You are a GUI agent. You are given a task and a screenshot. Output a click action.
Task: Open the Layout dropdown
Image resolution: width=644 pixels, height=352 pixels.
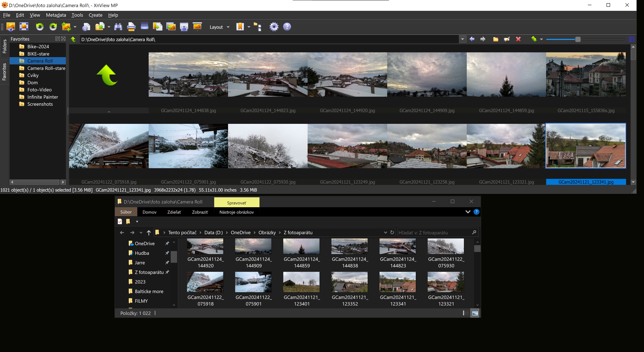[219, 27]
